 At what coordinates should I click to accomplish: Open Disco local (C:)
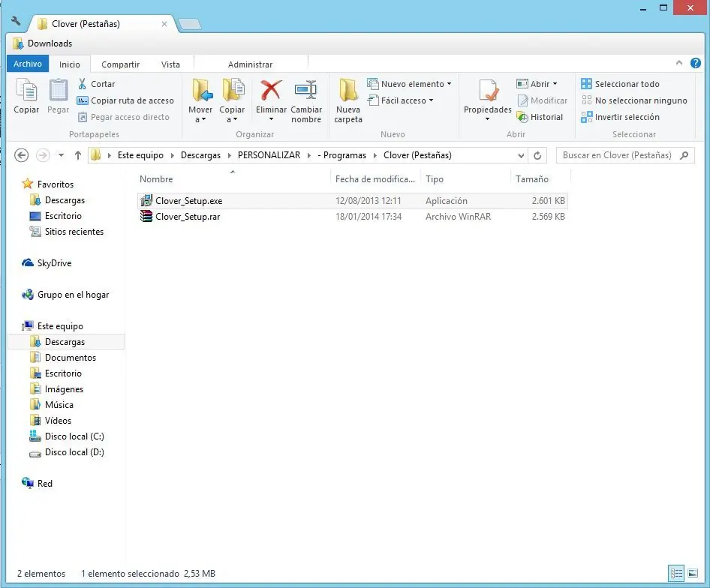coord(67,436)
